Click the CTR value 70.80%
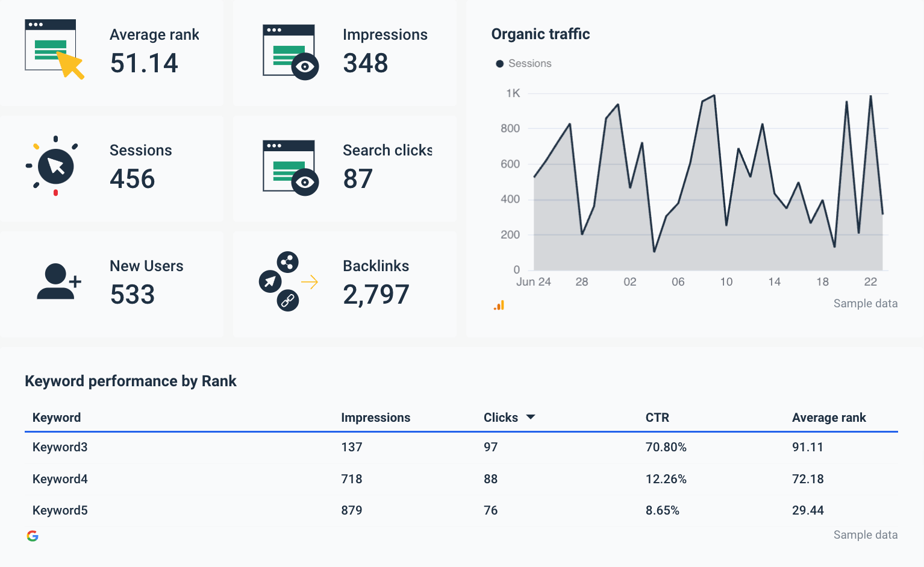924x567 pixels. pyautogui.click(x=666, y=447)
